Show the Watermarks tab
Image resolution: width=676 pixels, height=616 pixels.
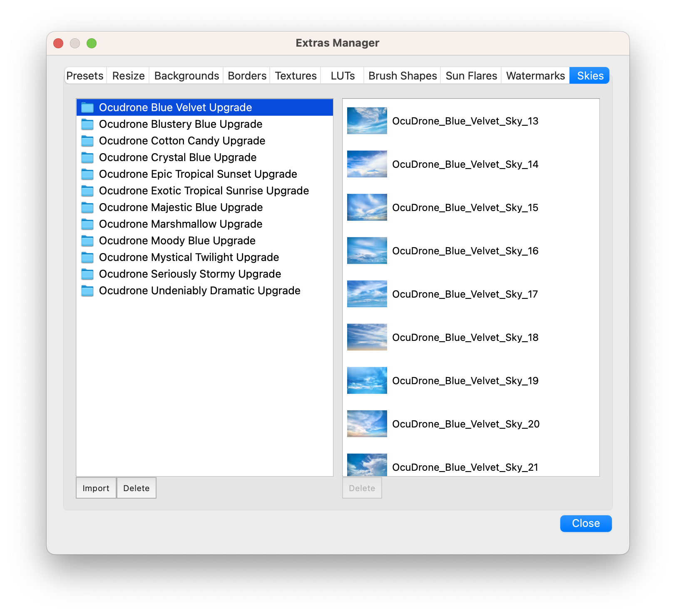[535, 76]
